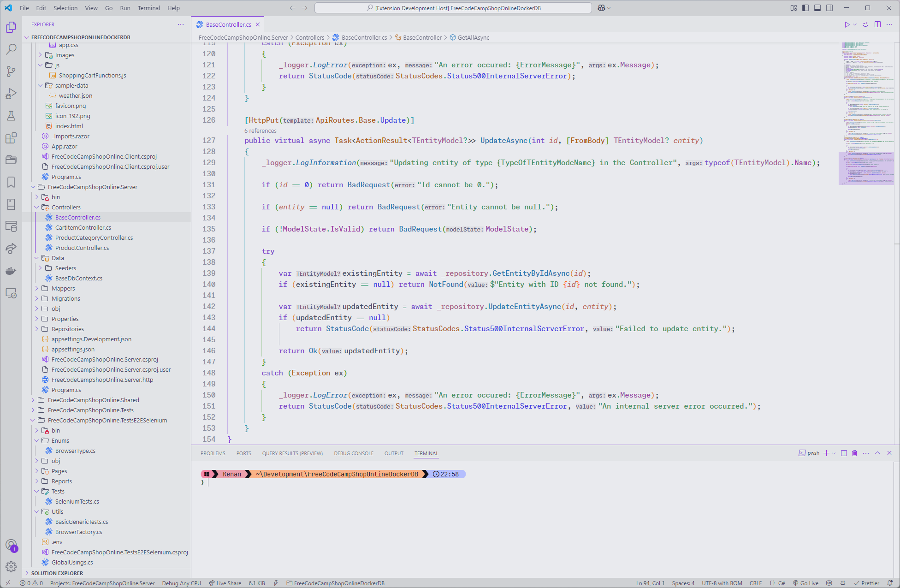
Task: Open the Testing flask view
Action: pos(11,116)
